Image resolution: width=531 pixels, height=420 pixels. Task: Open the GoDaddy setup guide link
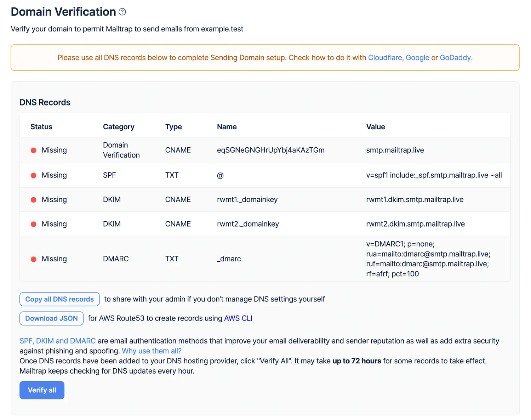click(455, 58)
